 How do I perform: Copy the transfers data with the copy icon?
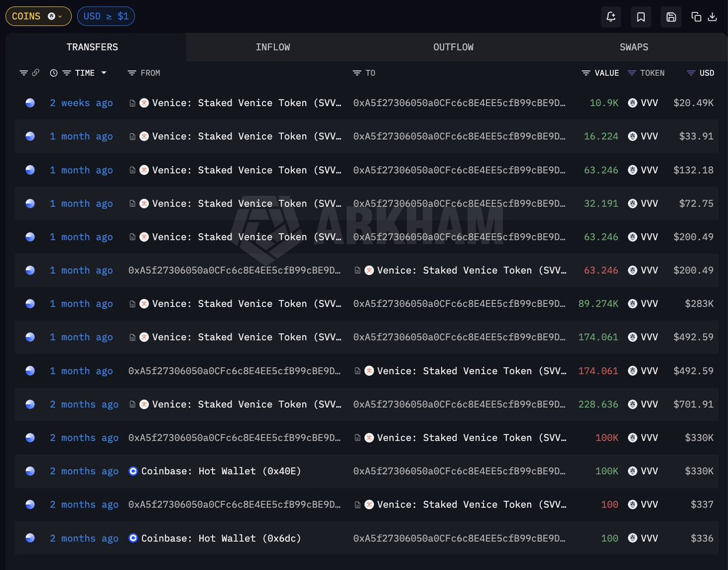coord(696,17)
